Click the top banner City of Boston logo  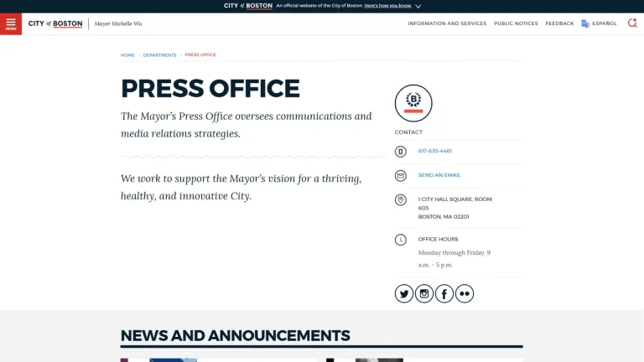[x=248, y=6]
